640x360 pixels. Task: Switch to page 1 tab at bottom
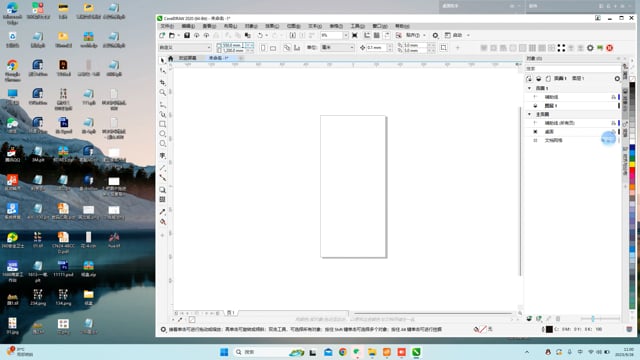point(230,313)
